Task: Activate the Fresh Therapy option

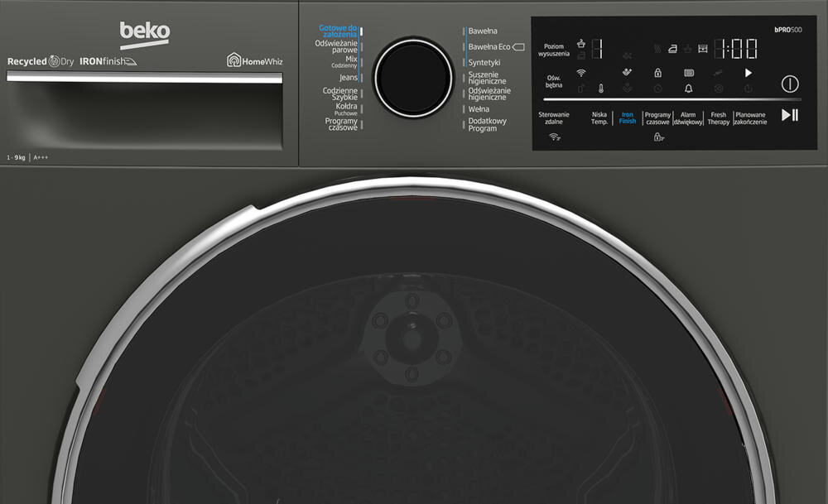Action: [x=718, y=118]
